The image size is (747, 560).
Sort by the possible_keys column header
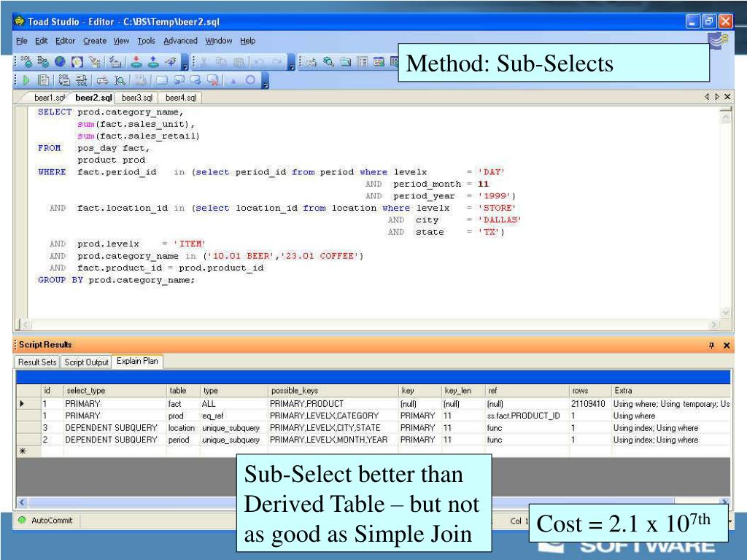click(x=333, y=391)
